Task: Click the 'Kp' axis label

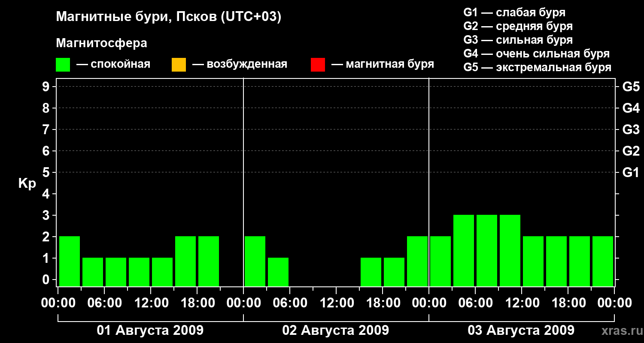Action: coord(27,184)
